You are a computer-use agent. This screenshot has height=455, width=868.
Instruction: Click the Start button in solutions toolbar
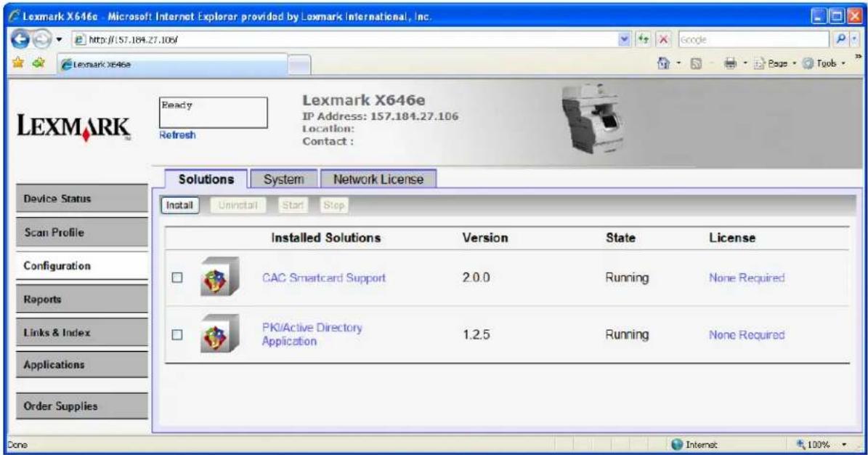[x=293, y=205]
